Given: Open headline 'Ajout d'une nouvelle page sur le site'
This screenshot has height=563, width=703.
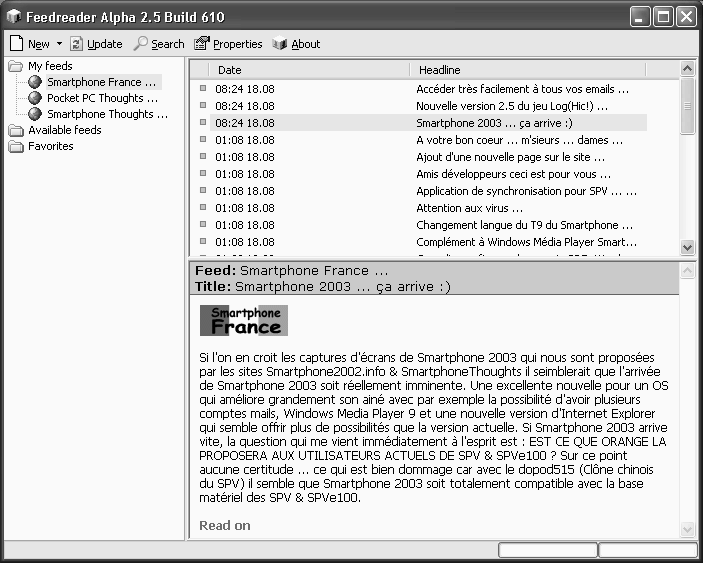Looking at the screenshot, I should point(511,157).
